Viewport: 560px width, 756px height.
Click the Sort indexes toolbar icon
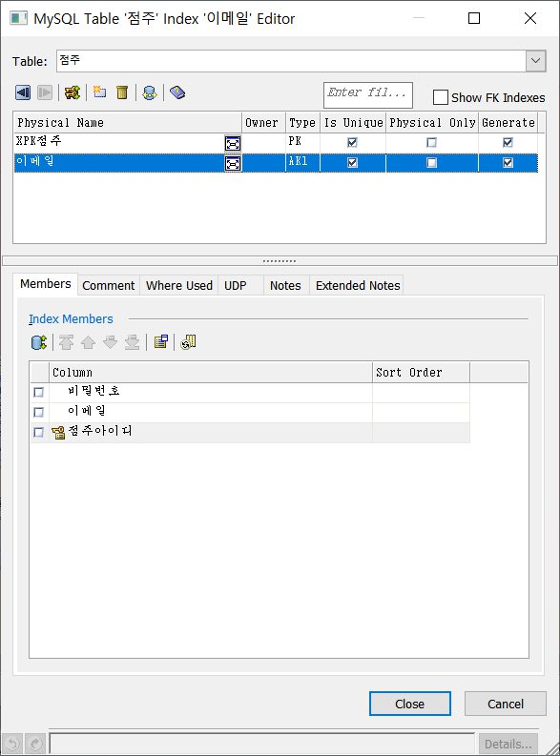[x=73, y=92]
